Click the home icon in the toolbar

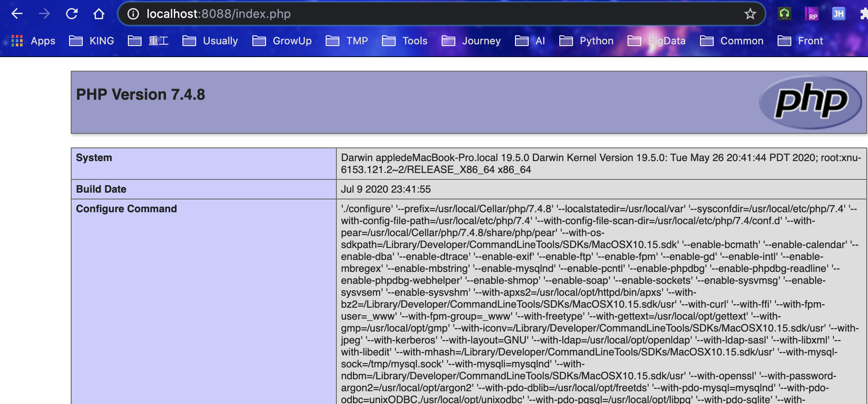[x=98, y=14]
